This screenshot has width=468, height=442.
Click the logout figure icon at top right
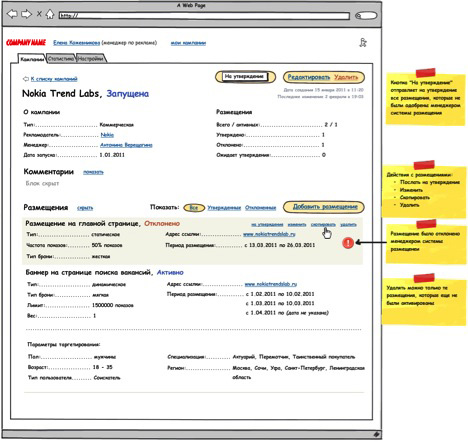pos(363,43)
